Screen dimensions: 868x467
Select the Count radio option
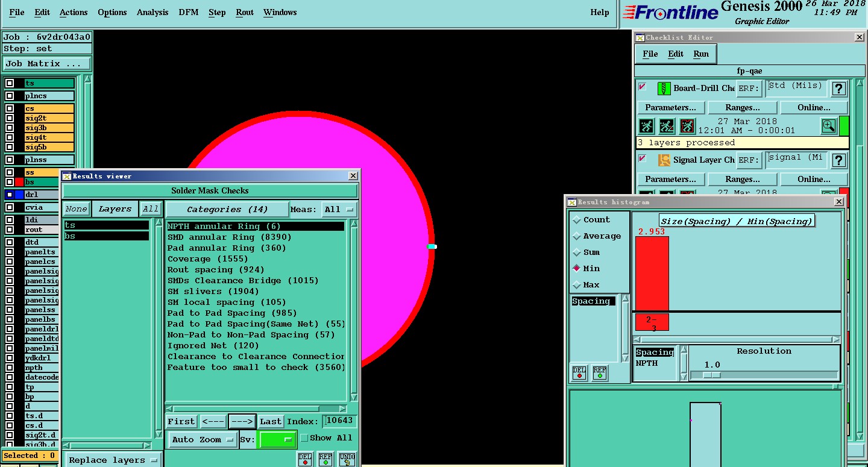coord(577,220)
